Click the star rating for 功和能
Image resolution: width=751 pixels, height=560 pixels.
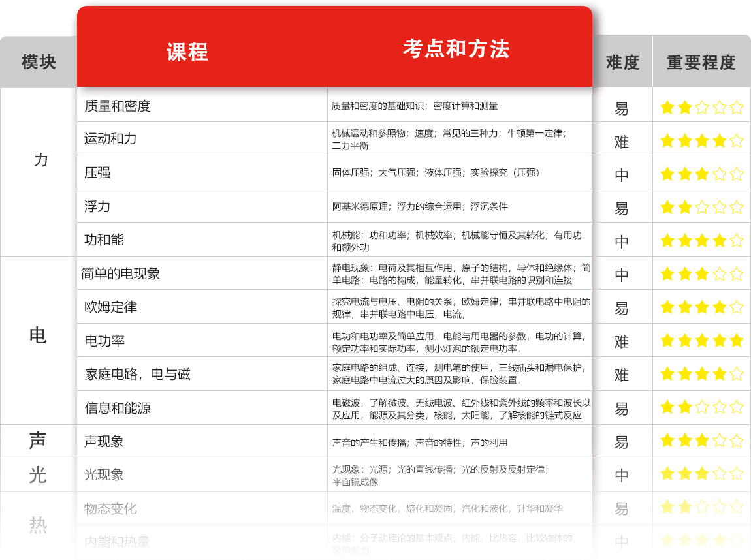tap(701, 240)
